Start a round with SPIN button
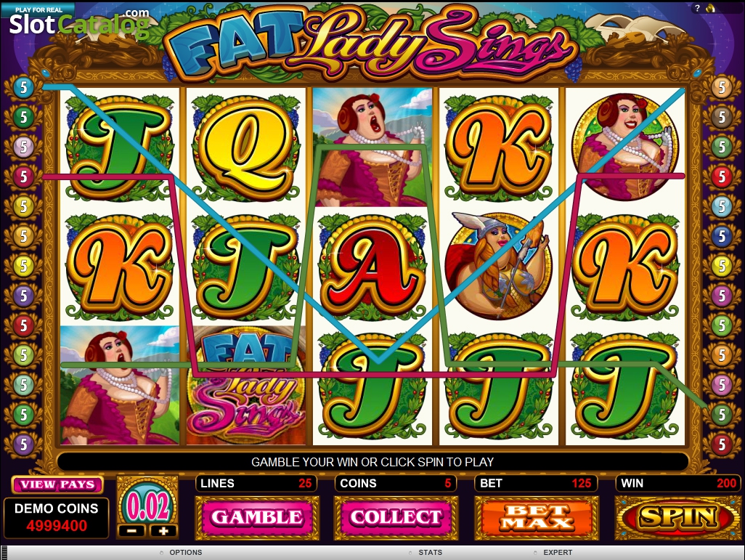The width and height of the screenshot is (745, 560). click(677, 517)
